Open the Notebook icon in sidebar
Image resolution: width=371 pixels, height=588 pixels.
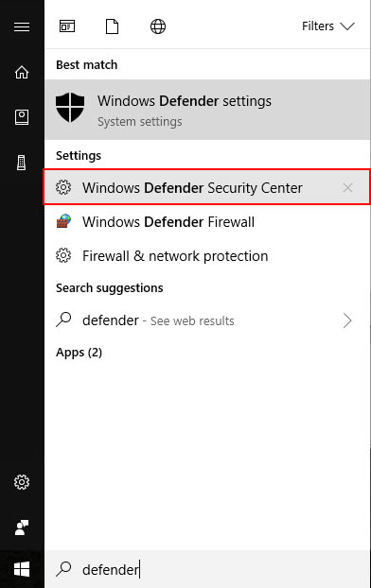(x=22, y=117)
